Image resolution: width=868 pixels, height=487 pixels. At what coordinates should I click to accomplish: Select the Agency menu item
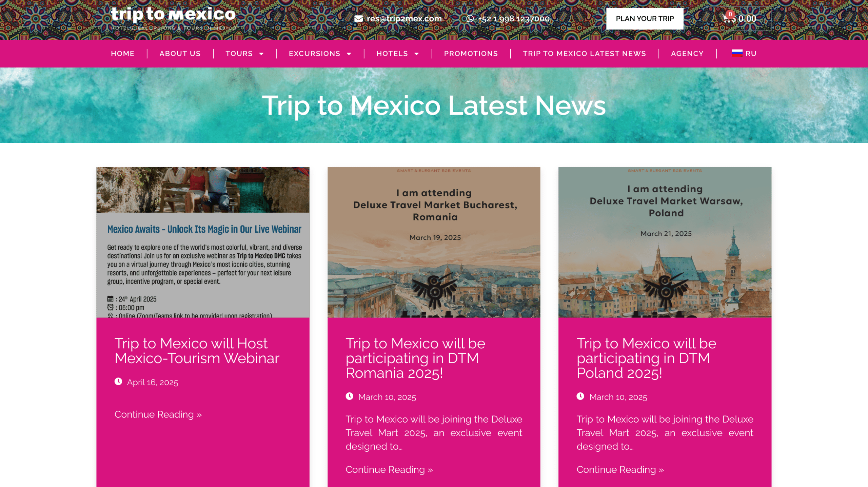coord(687,54)
